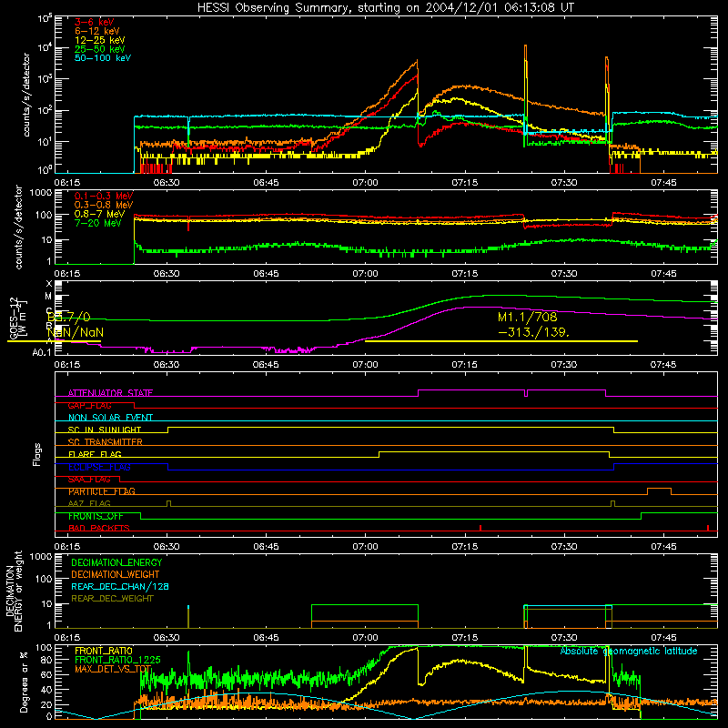Screen dimensions: 728x728
Task: Click the B3.7/0 GOES annotation
Action: pyautogui.click(x=69, y=317)
